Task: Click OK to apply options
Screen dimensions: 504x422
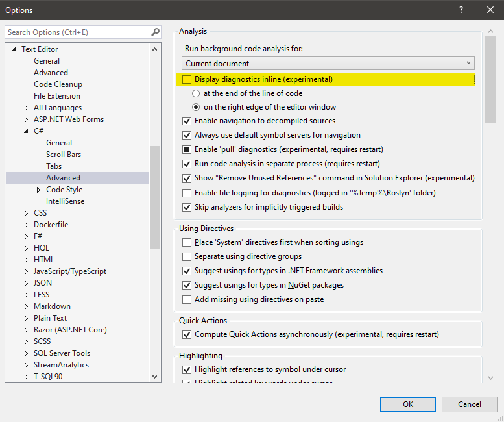Action: 408,404
